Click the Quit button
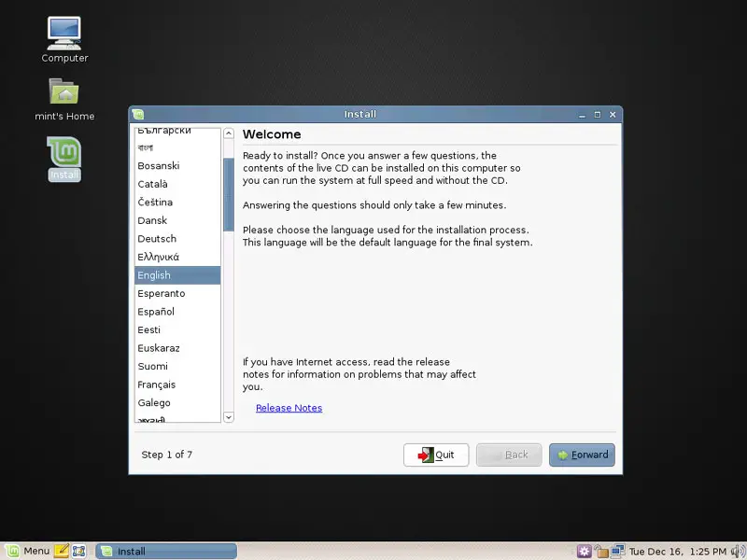Viewport: 747px width, 560px height. 436,455
